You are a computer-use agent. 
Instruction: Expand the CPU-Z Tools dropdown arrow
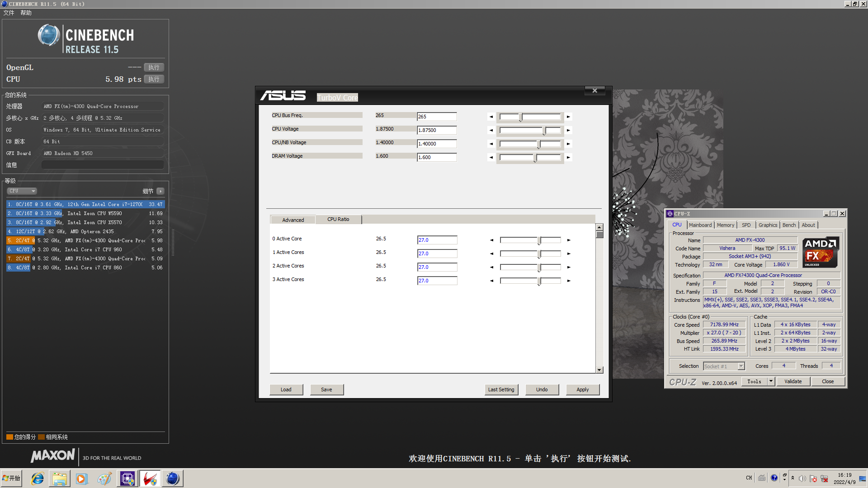[771, 381]
